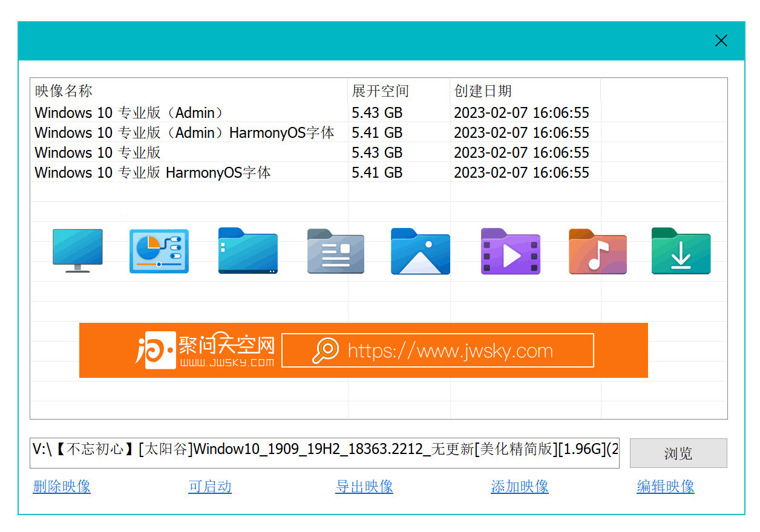Sort by the 映像名称 column header
760x532 pixels.
coord(189,91)
